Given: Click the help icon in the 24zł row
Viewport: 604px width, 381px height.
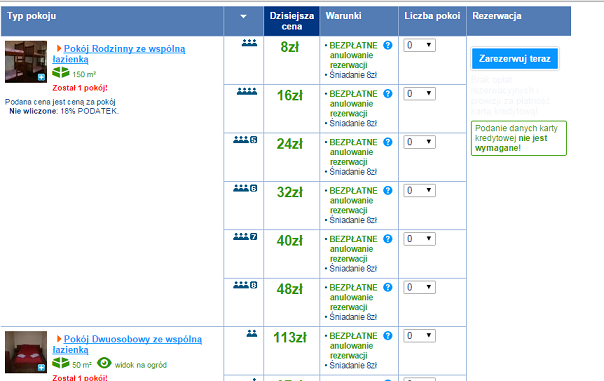Looking at the screenshot, I should (388, 142).
